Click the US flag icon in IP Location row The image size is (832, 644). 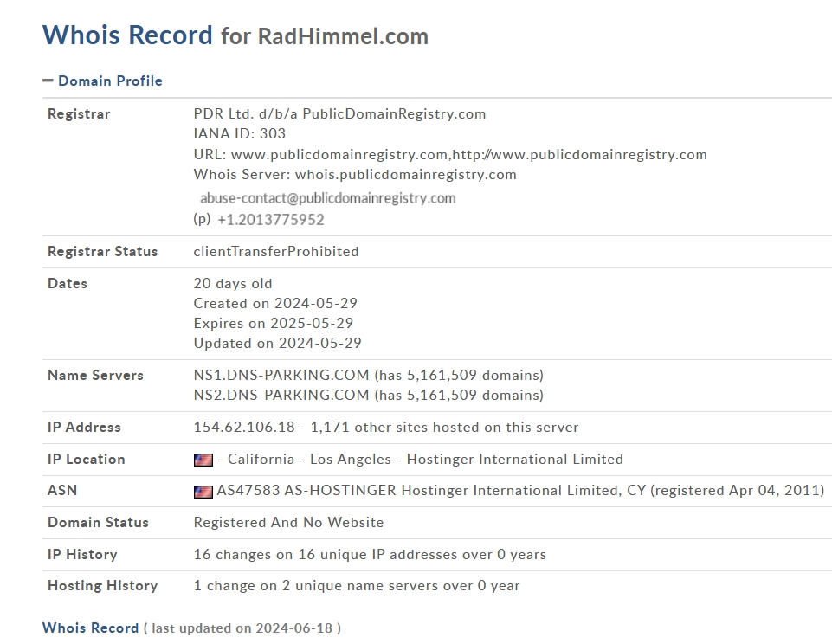click(x=203, y=460)
